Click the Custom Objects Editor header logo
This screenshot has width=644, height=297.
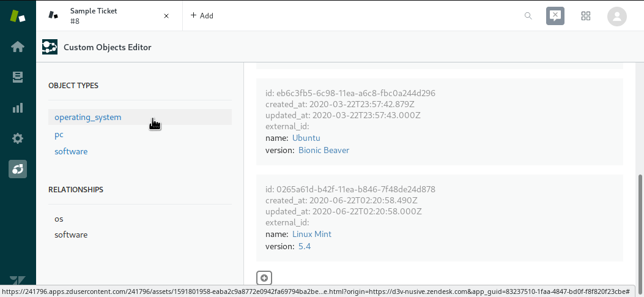(x=50, y=47)
